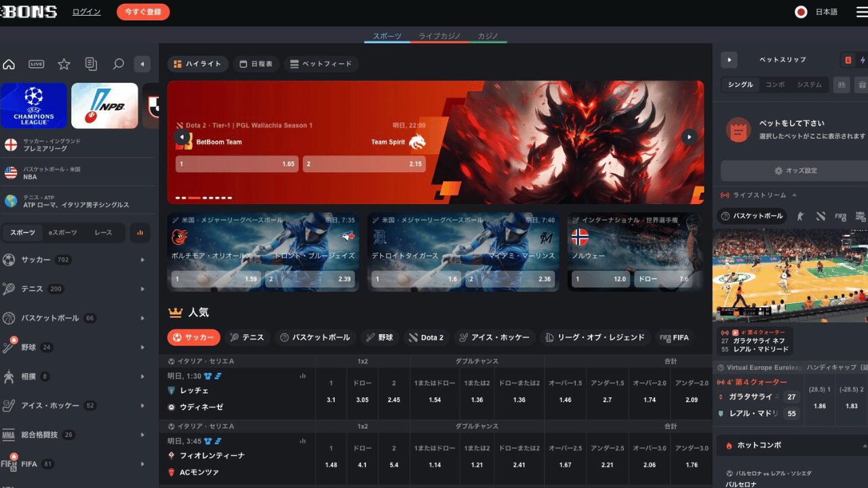
Task: Select the eスポーツ sidebar segment
Action: coord(62,232)
